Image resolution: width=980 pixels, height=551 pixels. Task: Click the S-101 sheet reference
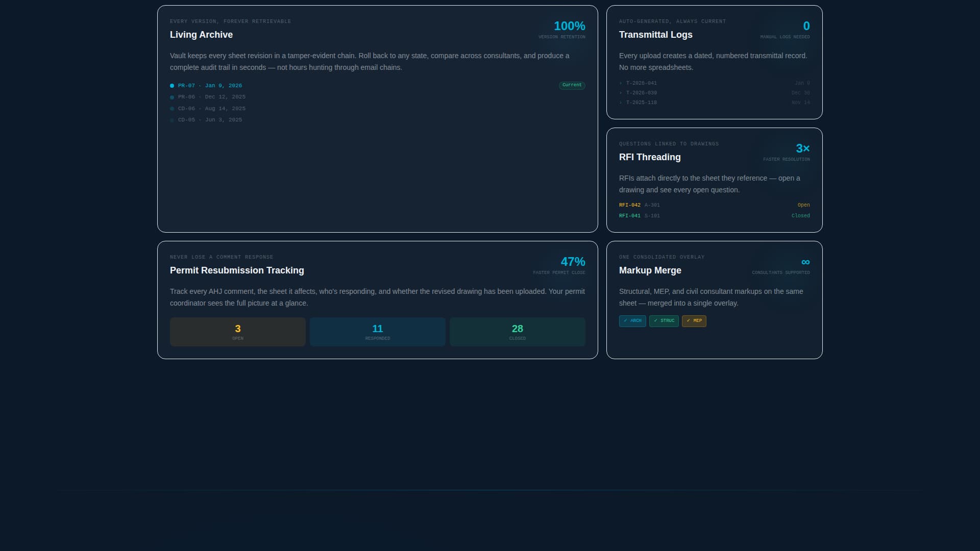[652, 216]
